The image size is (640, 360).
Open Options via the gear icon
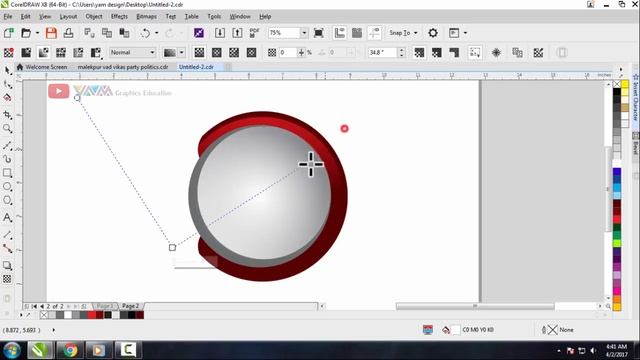[x=433, y=33]
